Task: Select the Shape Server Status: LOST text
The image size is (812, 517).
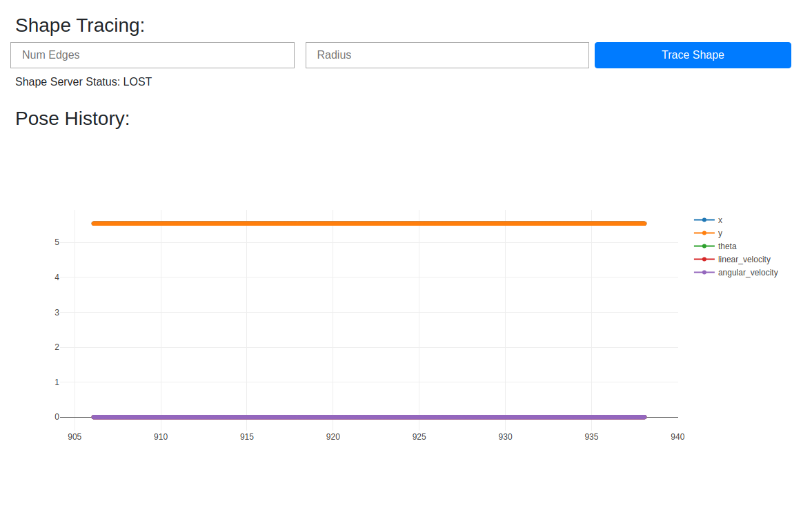Action: (83, 82)
